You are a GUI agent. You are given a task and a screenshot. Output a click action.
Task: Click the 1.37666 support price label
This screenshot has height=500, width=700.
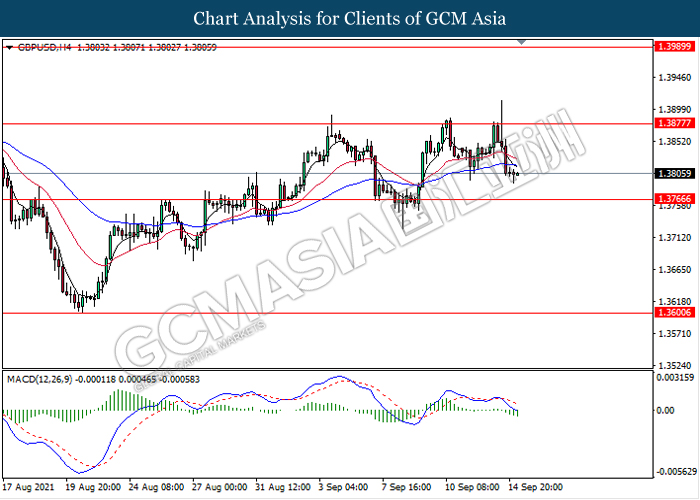pyautogui.click(x=675, y=199)
